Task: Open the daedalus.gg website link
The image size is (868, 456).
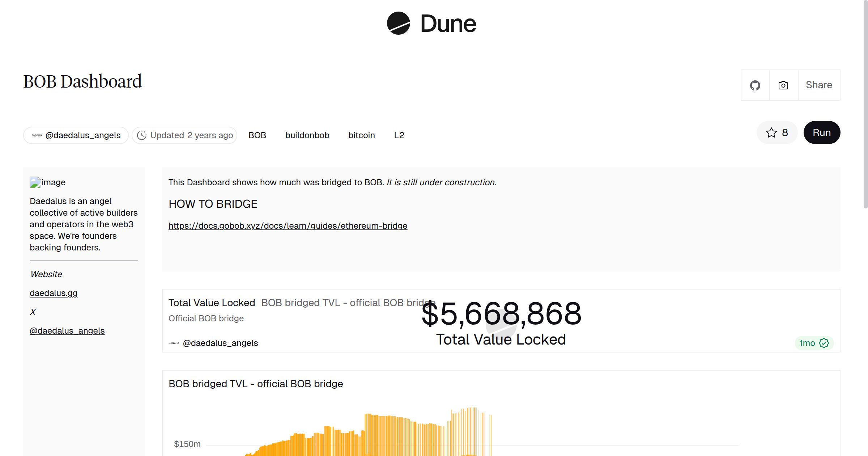Action: pos(54,293)
